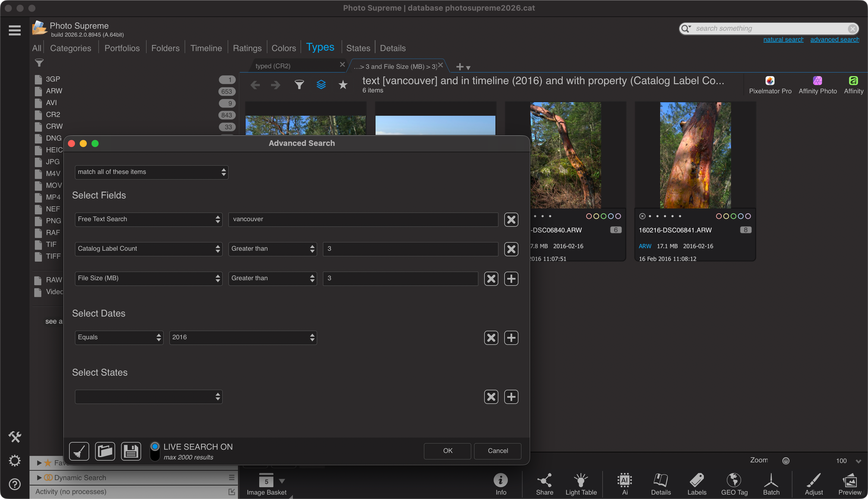Screen dimensions: 868x499
Task: Click the clear search broom icon
Action: point(79,451)
